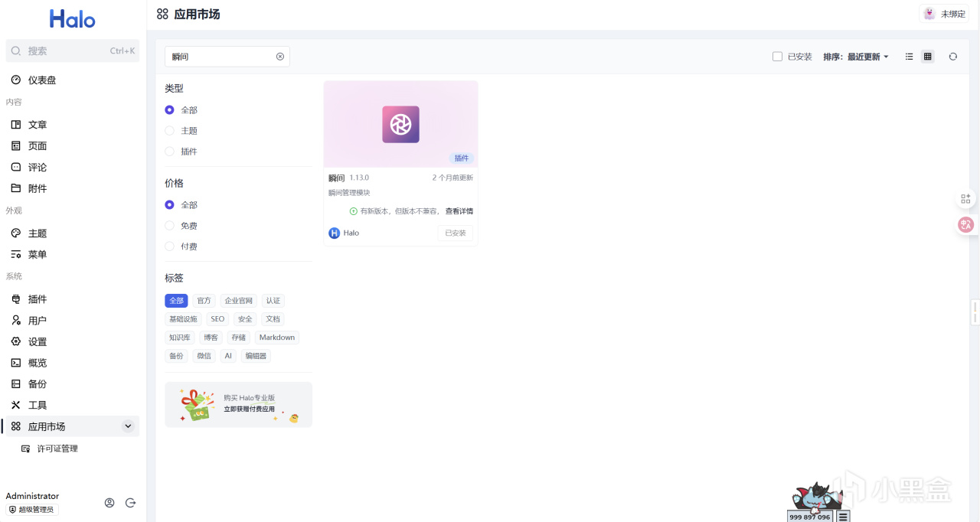This screenshot has height=522, width=980.
Task: Switch to list view layout icon
Action: coord(910,57)
